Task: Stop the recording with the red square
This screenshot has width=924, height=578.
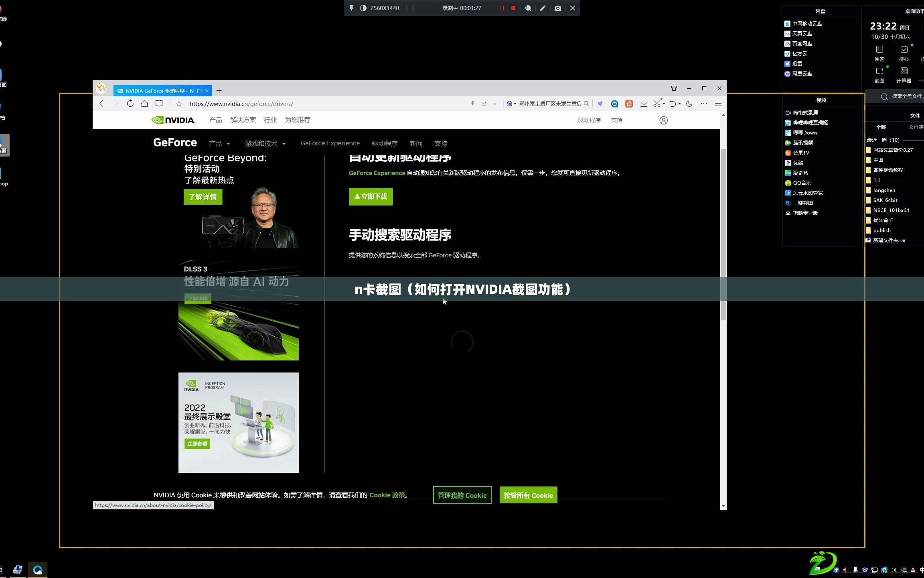Action: tap(513, 8)
